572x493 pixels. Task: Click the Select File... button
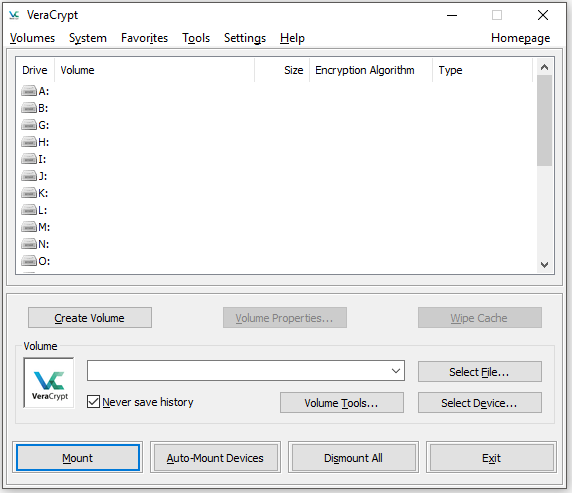(479, 372)
